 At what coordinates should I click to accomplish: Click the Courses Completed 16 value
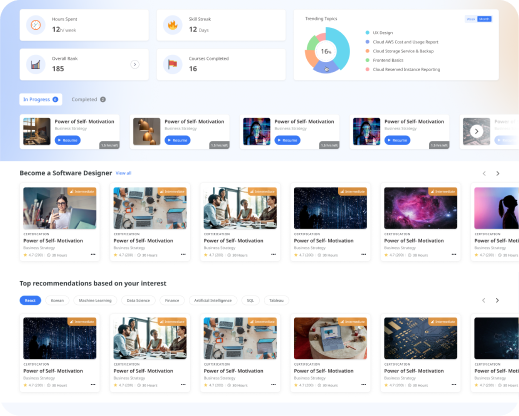tap(193, 69)
